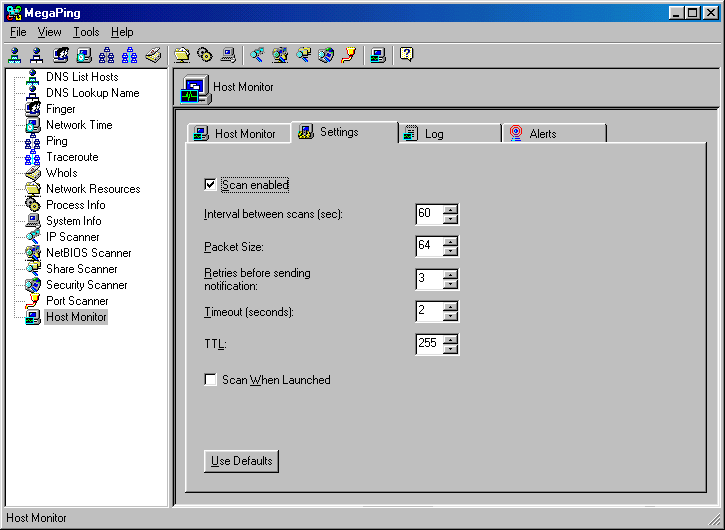Open the View menu
The height and width of the screenshot is (530, 725).
(49, 32)
